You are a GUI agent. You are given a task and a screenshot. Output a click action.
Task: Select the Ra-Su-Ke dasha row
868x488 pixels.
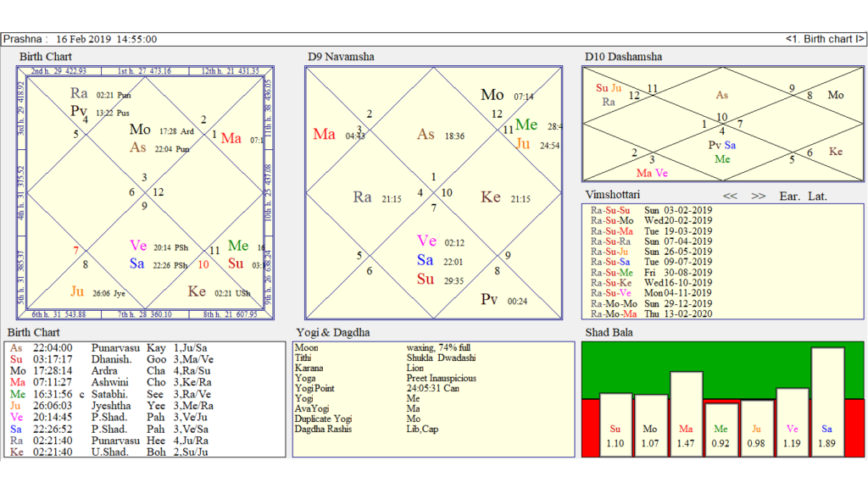(651, 282)
